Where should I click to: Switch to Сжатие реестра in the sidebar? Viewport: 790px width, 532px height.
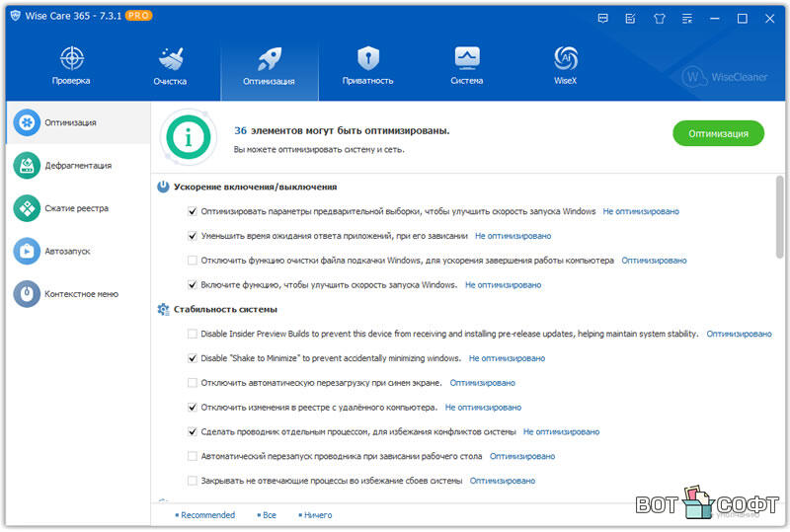[x=76, y=208]
